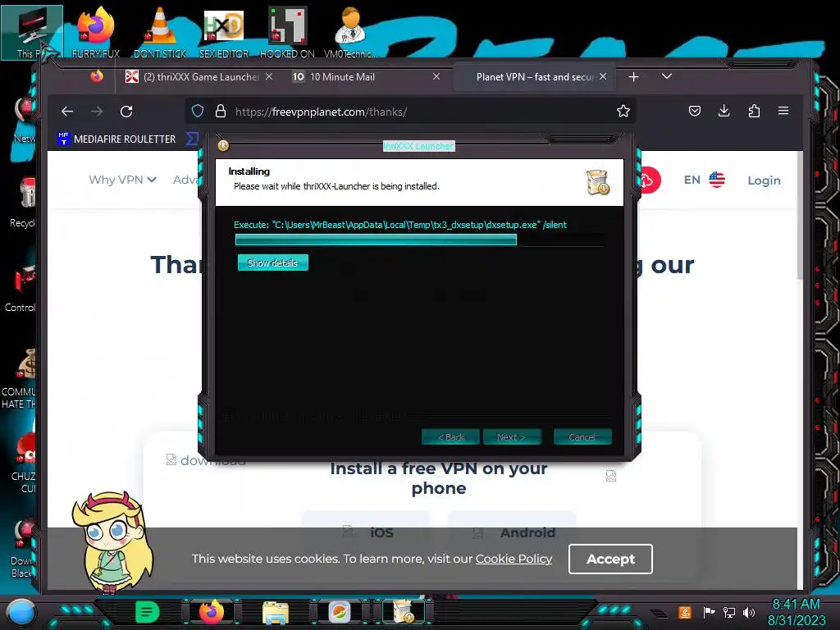The width and height of the screenshot is (840, 630).
Task: Go back in Firefox
Action: (67, 112)
